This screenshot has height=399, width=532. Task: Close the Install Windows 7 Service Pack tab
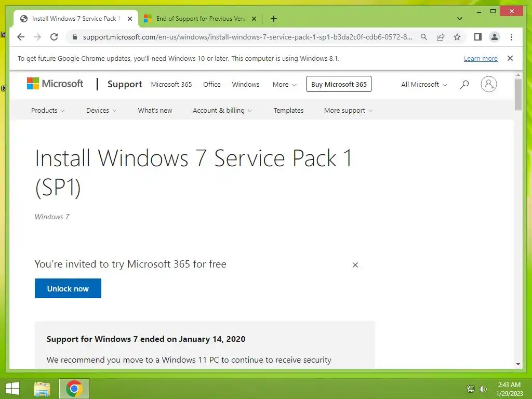click(129, 19)
